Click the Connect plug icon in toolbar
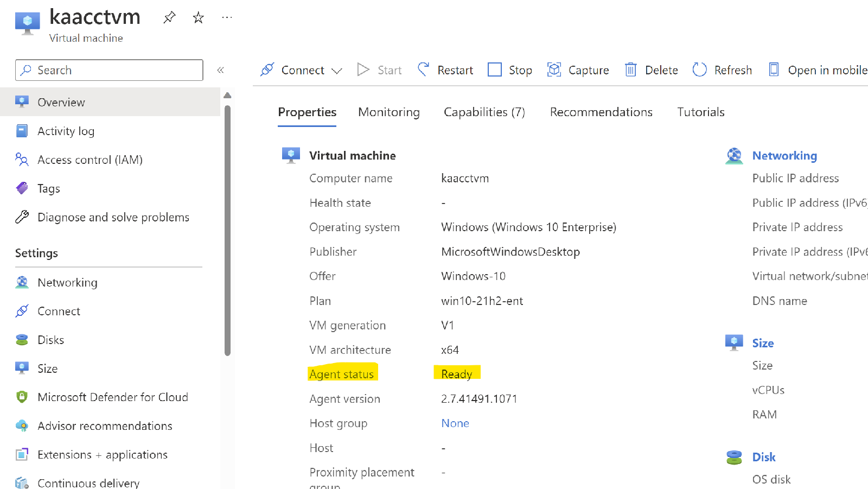Image resolution: width=868 pixels, height=489 pixels. (x=267, y=69)
